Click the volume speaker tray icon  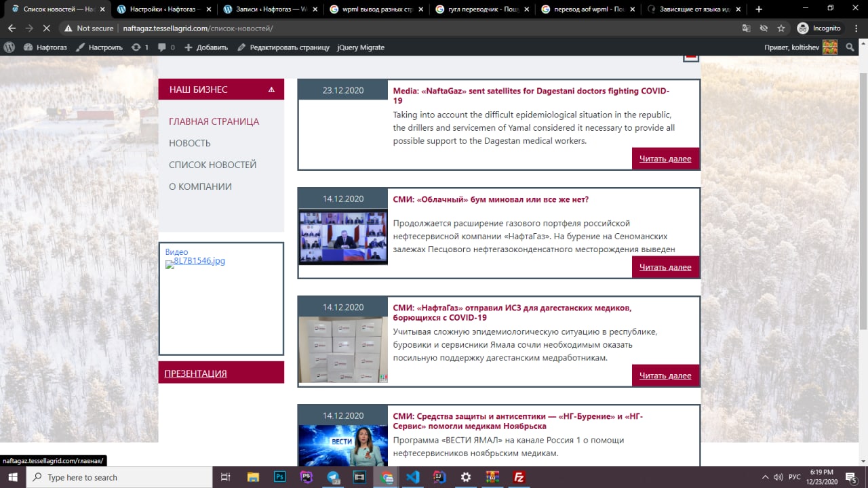click(x=778, y=477)
